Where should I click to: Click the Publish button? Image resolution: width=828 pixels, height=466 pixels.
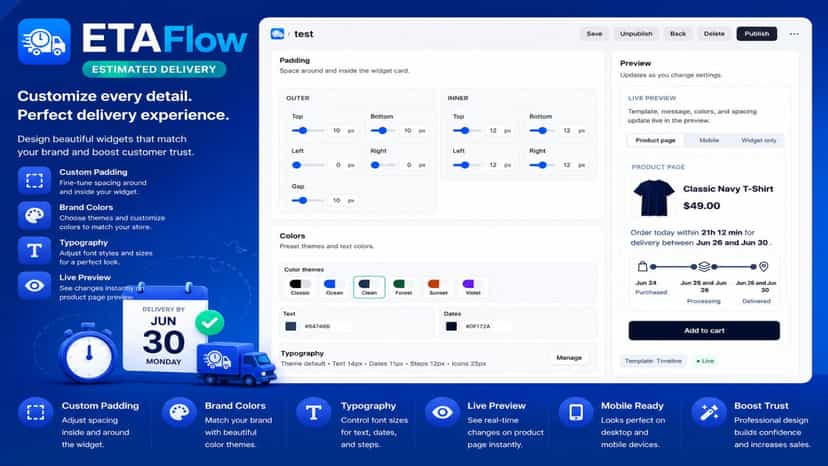(x=757, y=34)
